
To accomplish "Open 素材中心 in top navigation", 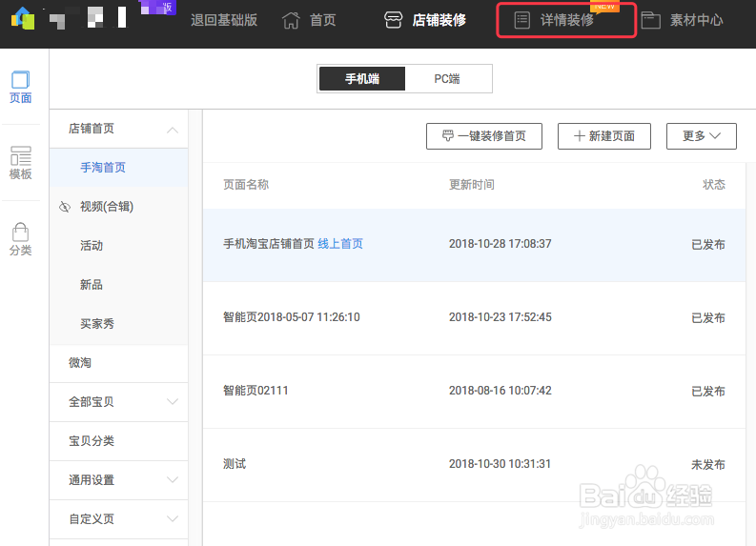I will (696, 20).
